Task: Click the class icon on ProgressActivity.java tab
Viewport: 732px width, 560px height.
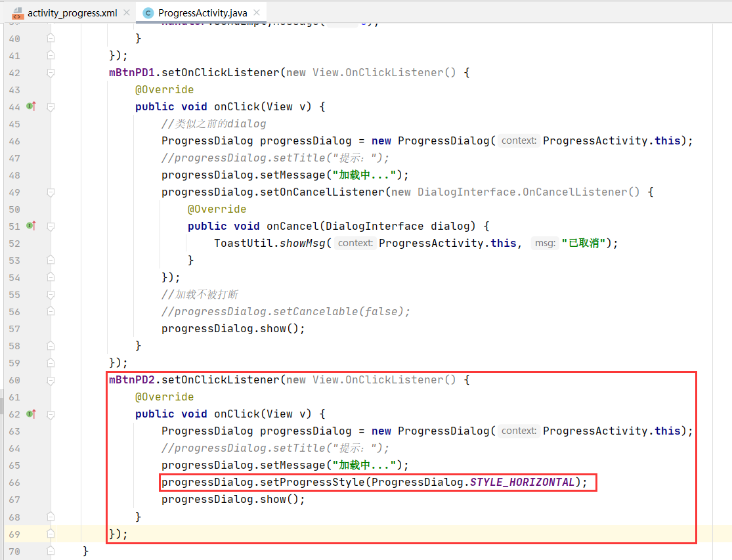Action: pos(148,13)
